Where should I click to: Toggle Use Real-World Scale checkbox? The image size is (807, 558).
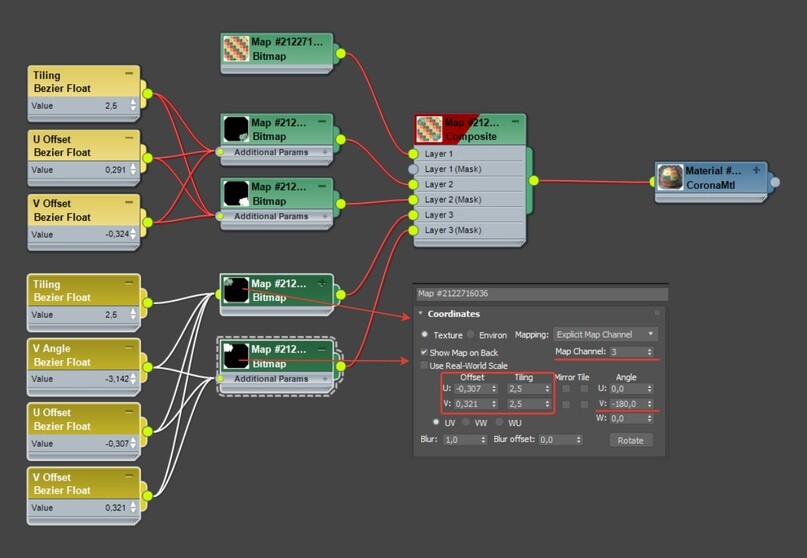[x=424, y=365]
